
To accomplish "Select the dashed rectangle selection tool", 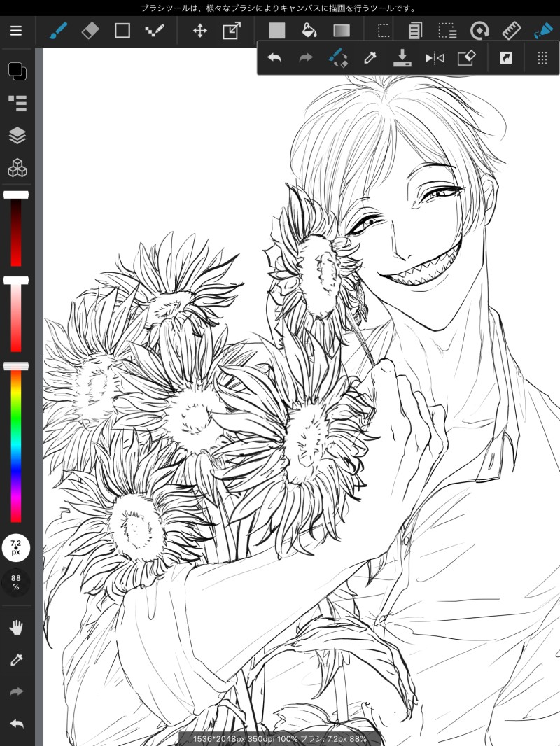I will pos(384,31).
